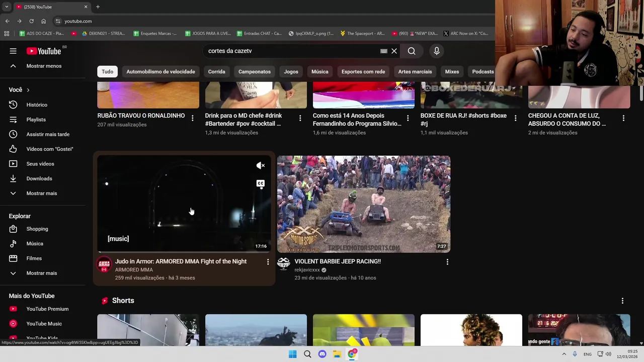Open the Shorts section options menu
Image resolution: width=644 pixels, height=362 pixels.
[622, 301]
